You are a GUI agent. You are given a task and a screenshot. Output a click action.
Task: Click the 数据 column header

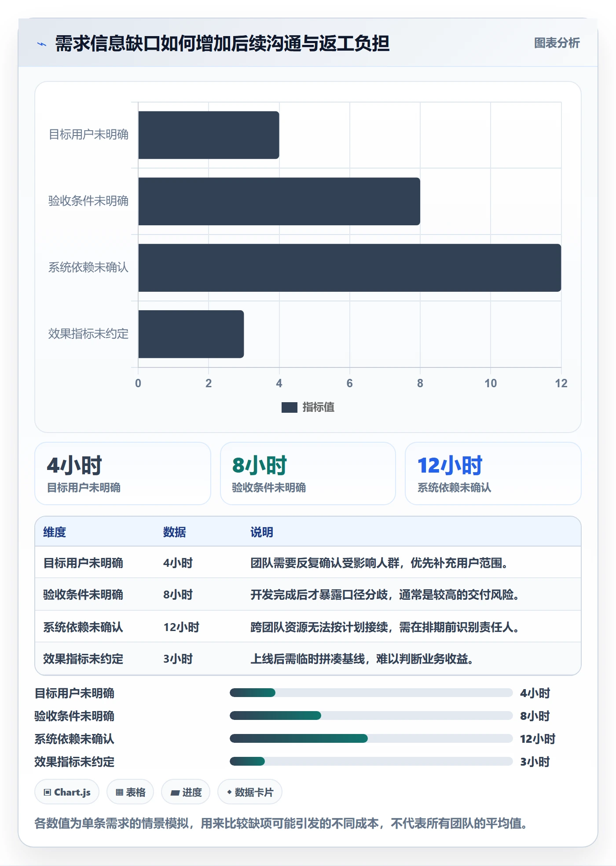(x=175, y=532)
